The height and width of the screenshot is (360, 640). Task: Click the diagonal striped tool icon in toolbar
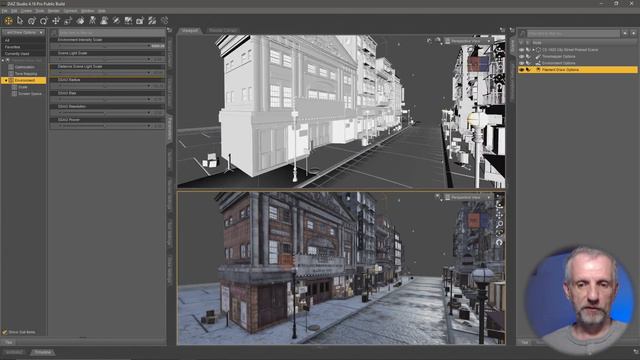pos(152,20)
